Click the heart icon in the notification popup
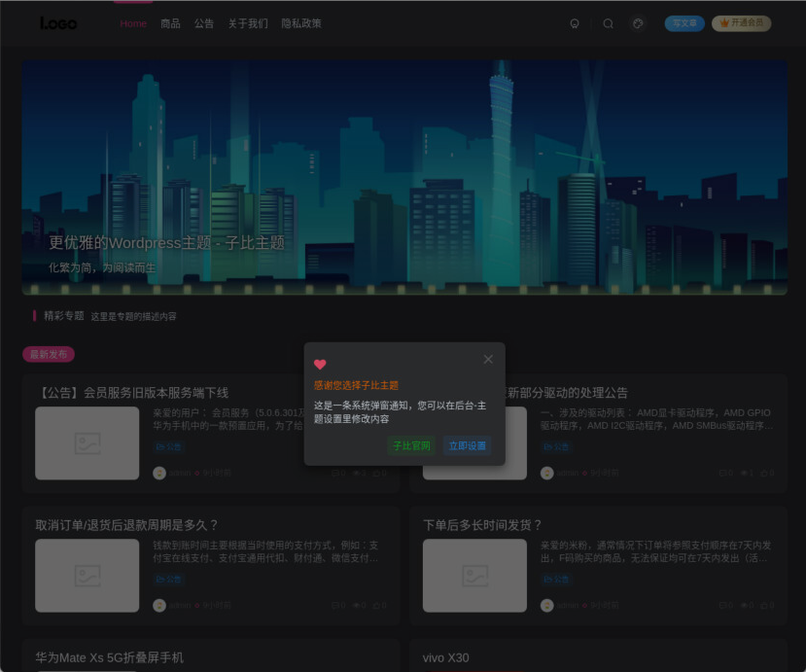The height and width of the screenshot is (672, 806). [x=321, y=364]
